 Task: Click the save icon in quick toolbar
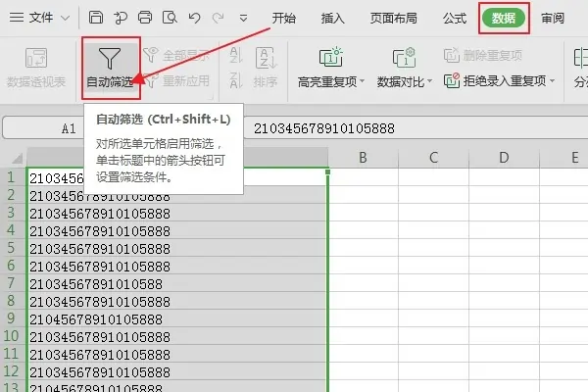[96, 18]
